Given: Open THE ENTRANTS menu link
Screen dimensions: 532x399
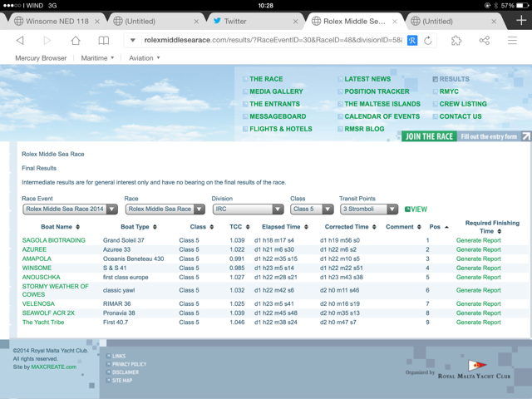Looking at the screenshot, I should pos(274,104).
